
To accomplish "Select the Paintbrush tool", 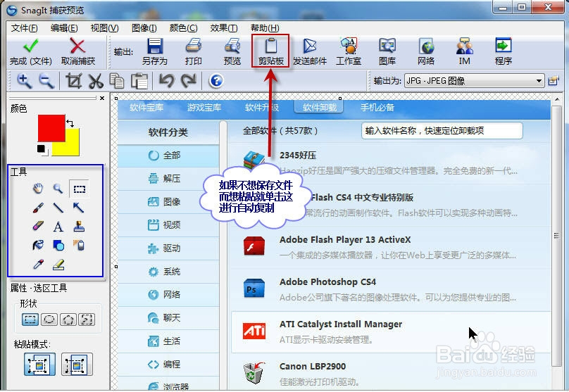I will (38, 208).
